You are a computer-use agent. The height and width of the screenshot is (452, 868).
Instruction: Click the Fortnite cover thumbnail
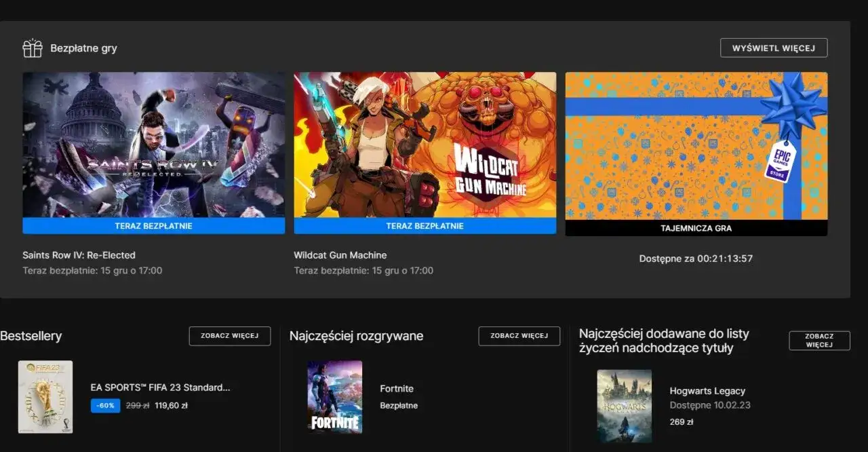tap(334, 396)
